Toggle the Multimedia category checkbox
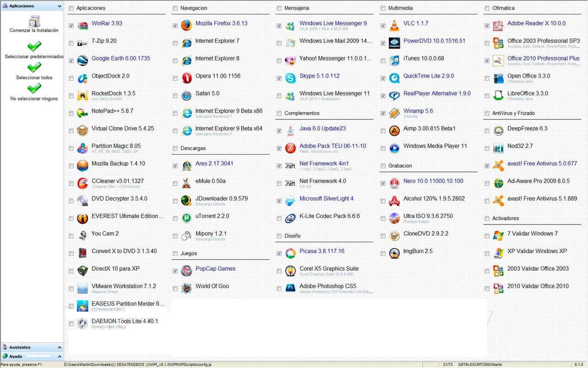The width and height of the screenshot is (588, 368). click(383, 8)
